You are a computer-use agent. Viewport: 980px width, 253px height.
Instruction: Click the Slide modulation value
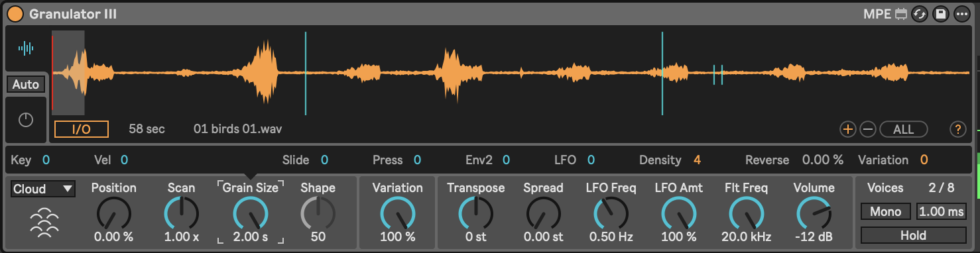click(x=324, y=160)
